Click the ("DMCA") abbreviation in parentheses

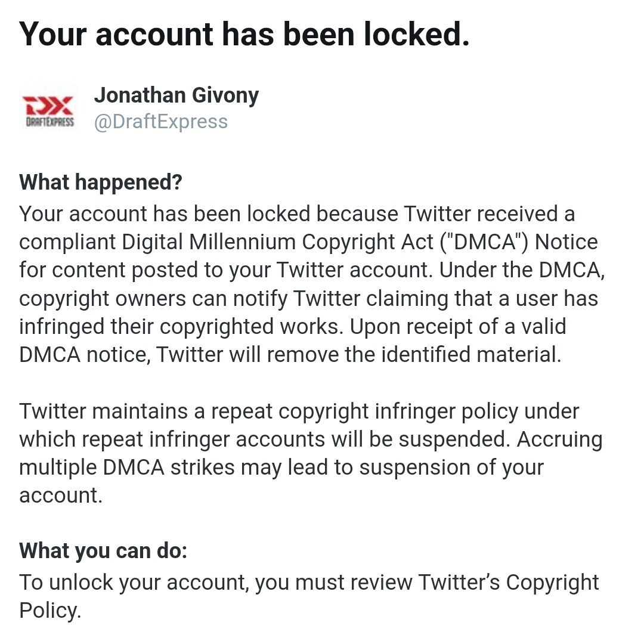pyautogui.click(x=484, y=242)
